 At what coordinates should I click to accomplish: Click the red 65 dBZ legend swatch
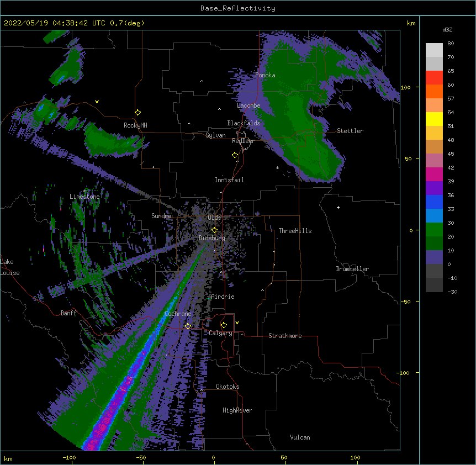[434, 78]
